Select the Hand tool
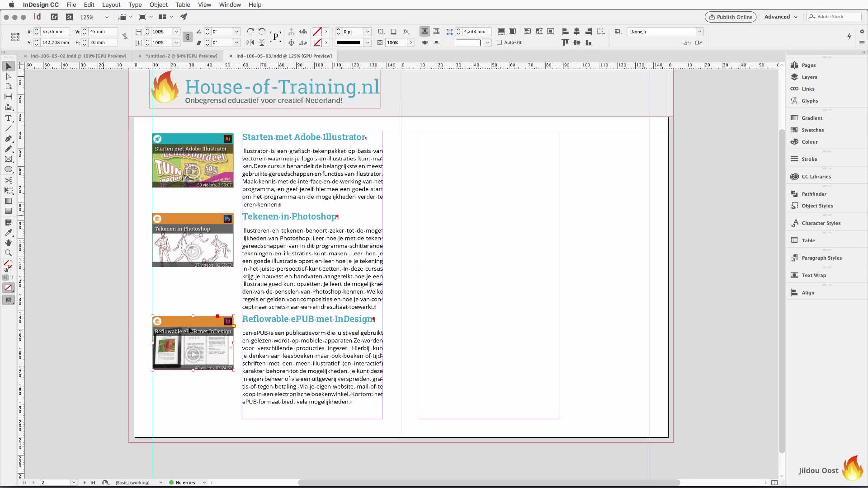Viewport: 868px width, 488px height. click(9, 243)
